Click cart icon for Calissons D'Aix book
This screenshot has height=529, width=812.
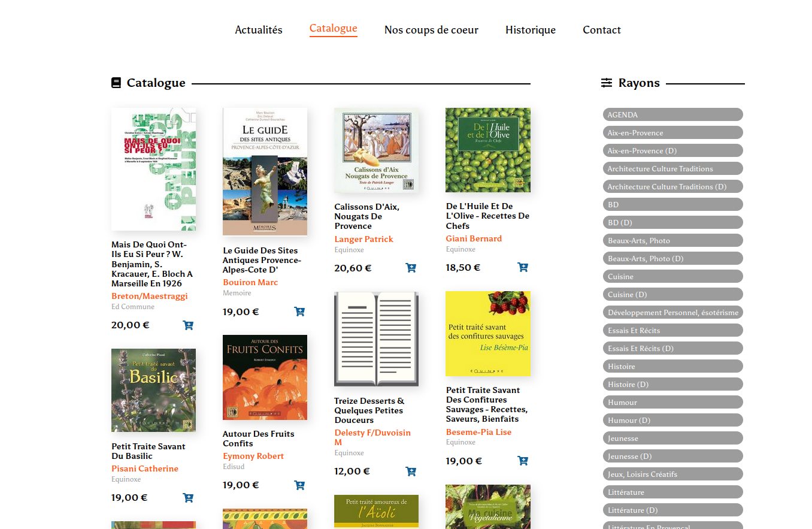point(411,268)
